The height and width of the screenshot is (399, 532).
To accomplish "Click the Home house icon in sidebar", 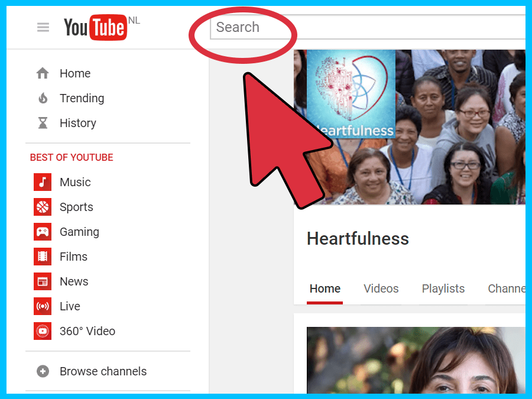I will coord(43,73).
